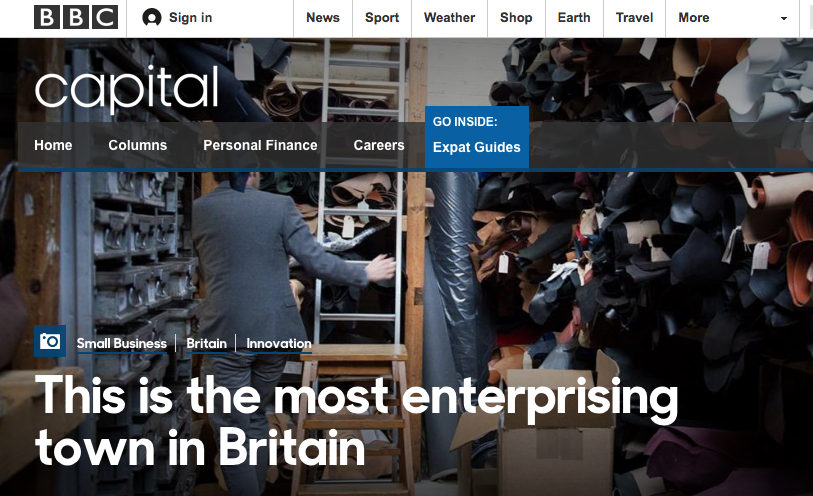Open the Personal Finance tab

pyautogui.click(x=260, y=145)
